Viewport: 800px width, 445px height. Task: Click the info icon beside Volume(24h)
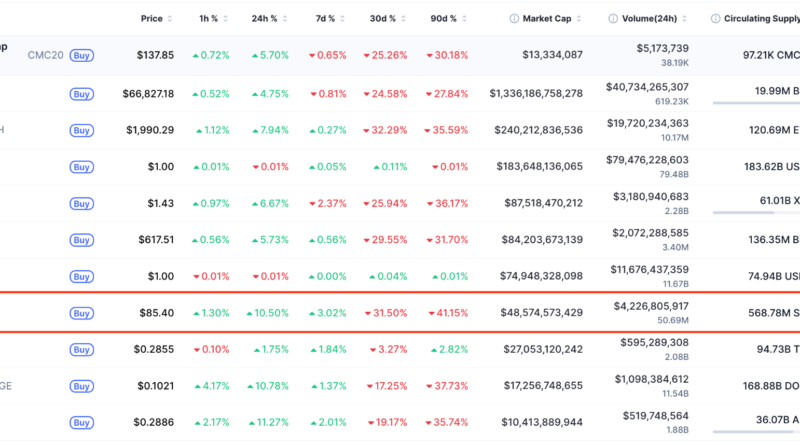613,18
